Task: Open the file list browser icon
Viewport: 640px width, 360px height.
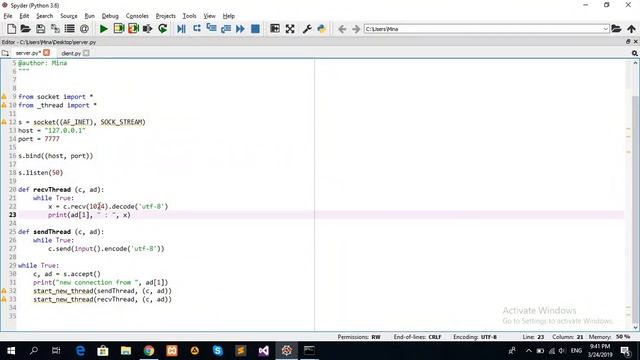Action: (70, 29)
